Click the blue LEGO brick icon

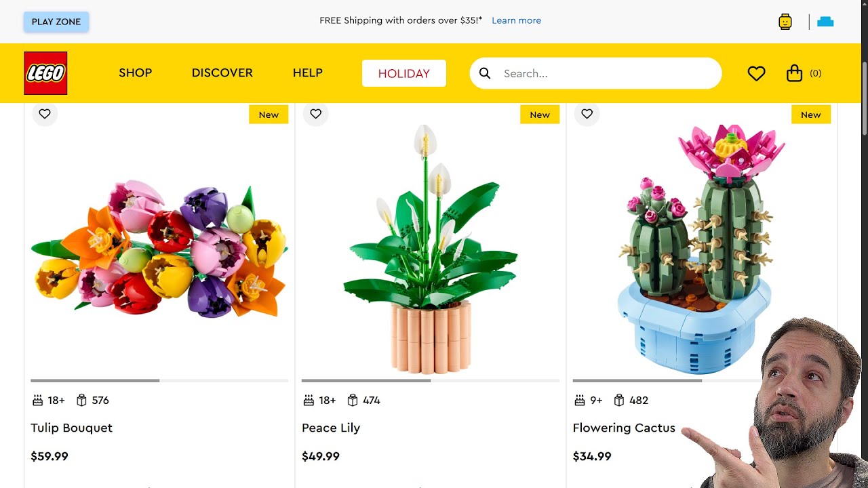tap(825, 22)
